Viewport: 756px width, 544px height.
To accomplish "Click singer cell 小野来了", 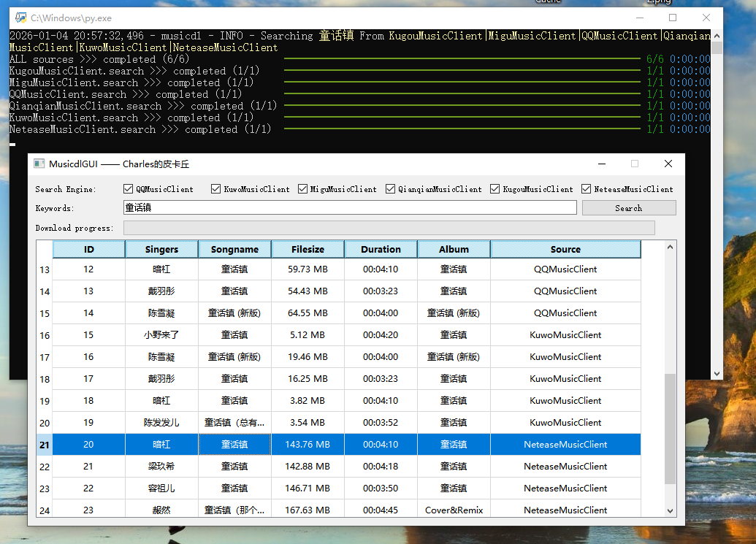I will (x=161, y=335).
